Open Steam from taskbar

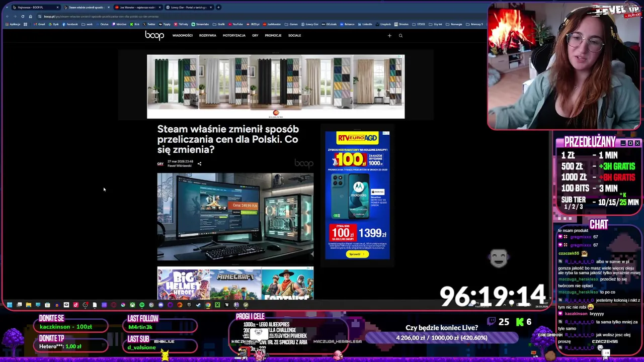198,305
